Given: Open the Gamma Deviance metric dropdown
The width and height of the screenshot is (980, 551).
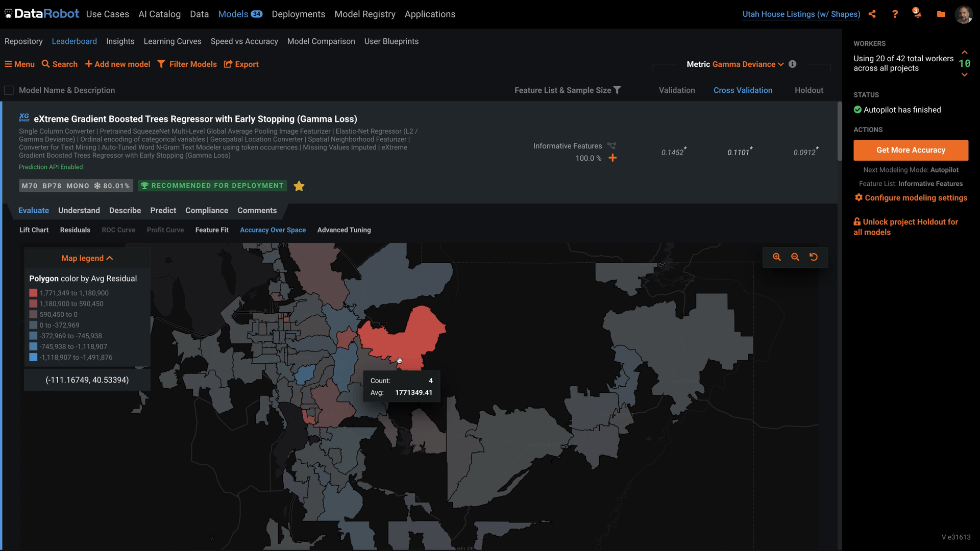Looking at the screenshot, I should (748, 64).
